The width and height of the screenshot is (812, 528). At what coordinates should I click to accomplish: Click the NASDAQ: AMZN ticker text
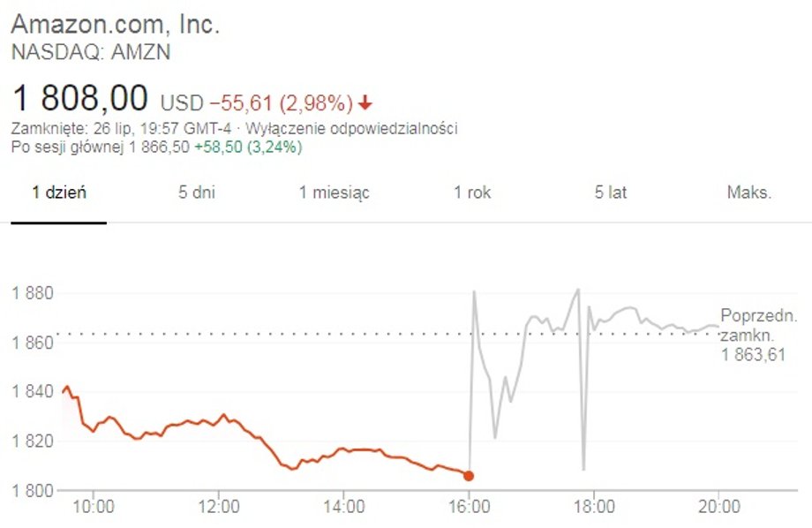[x=91, y=52]
